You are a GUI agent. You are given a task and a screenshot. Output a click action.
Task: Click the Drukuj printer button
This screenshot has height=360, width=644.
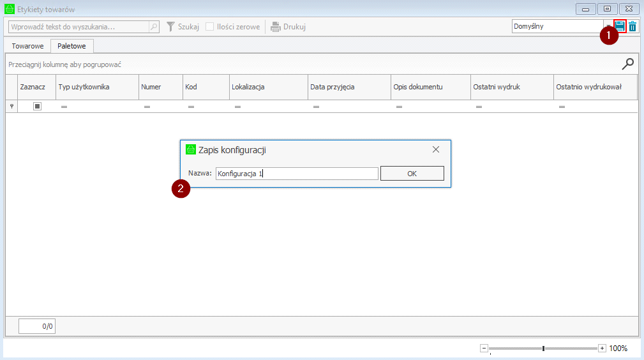point(288,27)
